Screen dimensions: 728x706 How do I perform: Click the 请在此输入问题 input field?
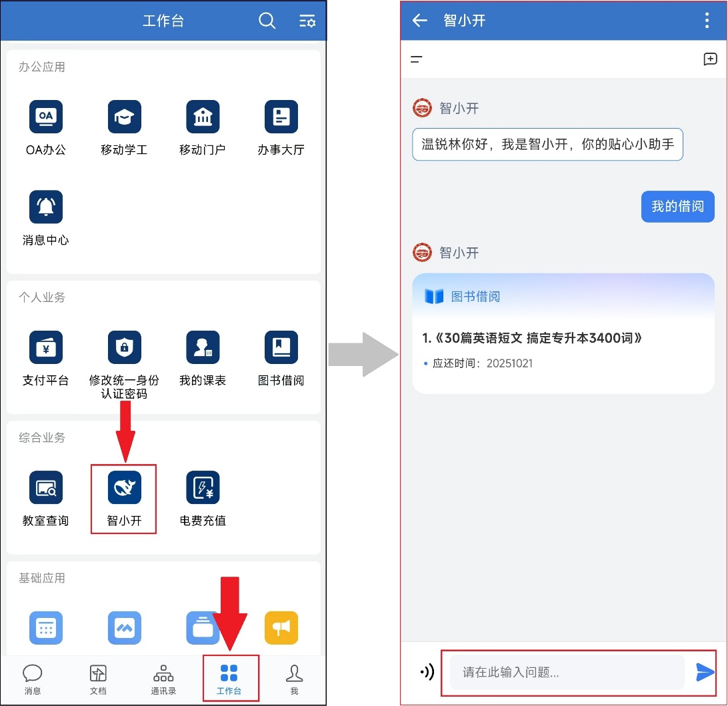[567, 672]
